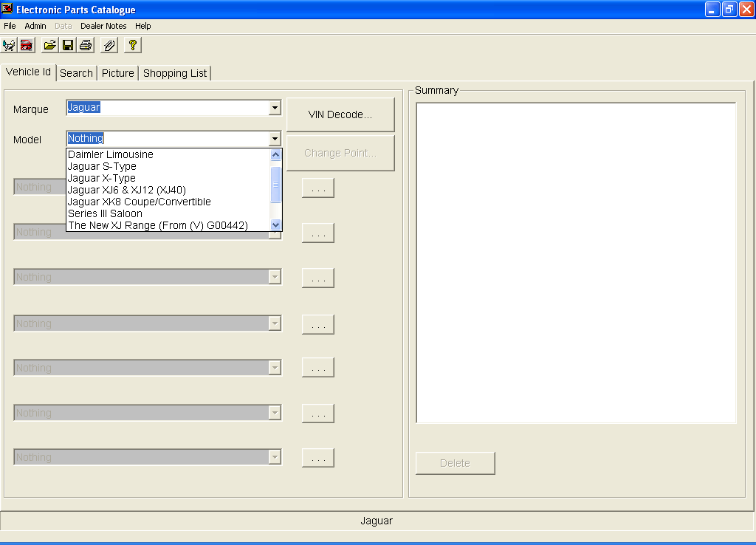Click the Change Point button
Image resolution: width=756 pixels, height=545 pixels.
click(x=340, y=153)
